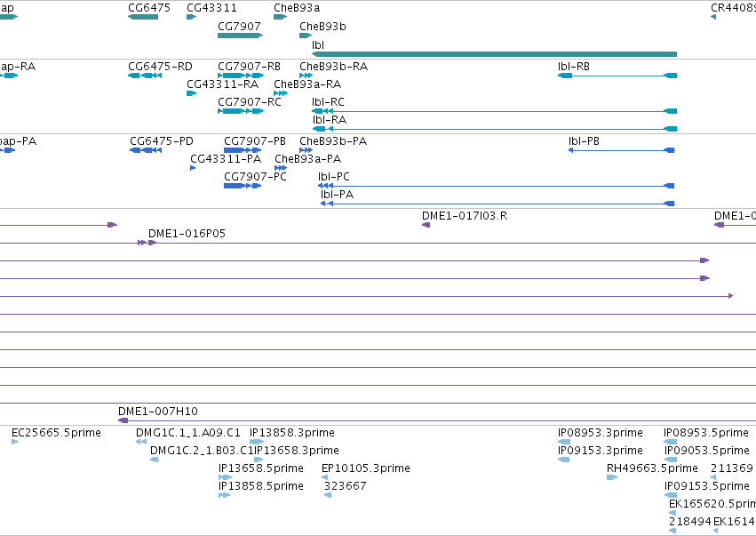
Task: Click the CheB93a-PA protein label
Action: tap(307, 159)
